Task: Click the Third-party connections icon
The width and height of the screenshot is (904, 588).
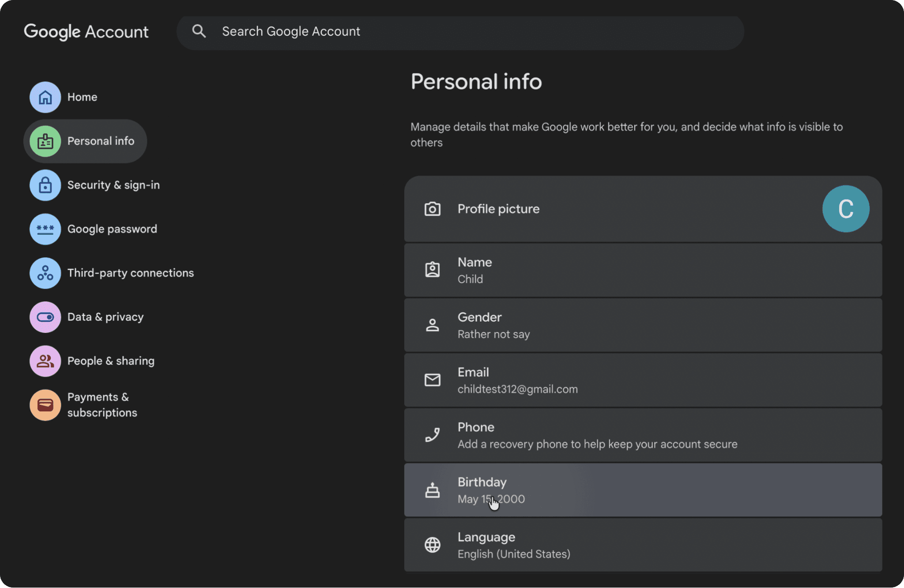Action: tap(45, 273)
